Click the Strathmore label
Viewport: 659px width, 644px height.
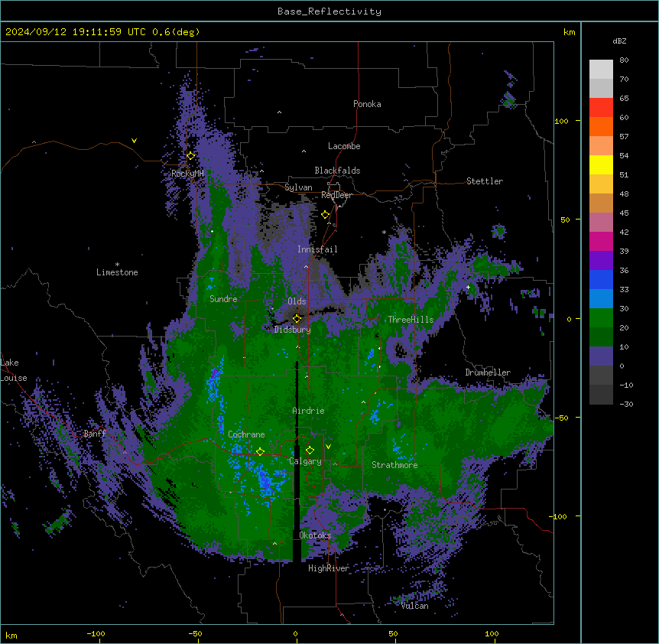[x=394, y=465]
